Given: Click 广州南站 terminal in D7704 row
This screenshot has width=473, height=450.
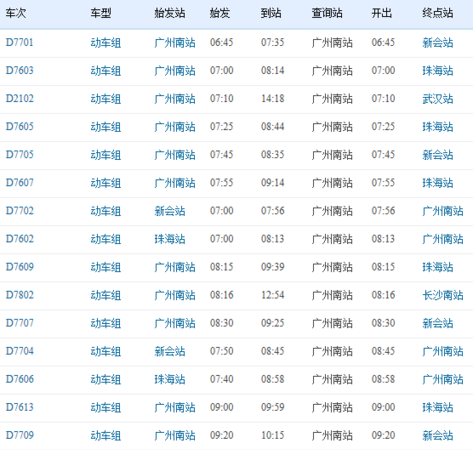Looking at the screenshot, I should click(443, 351).
